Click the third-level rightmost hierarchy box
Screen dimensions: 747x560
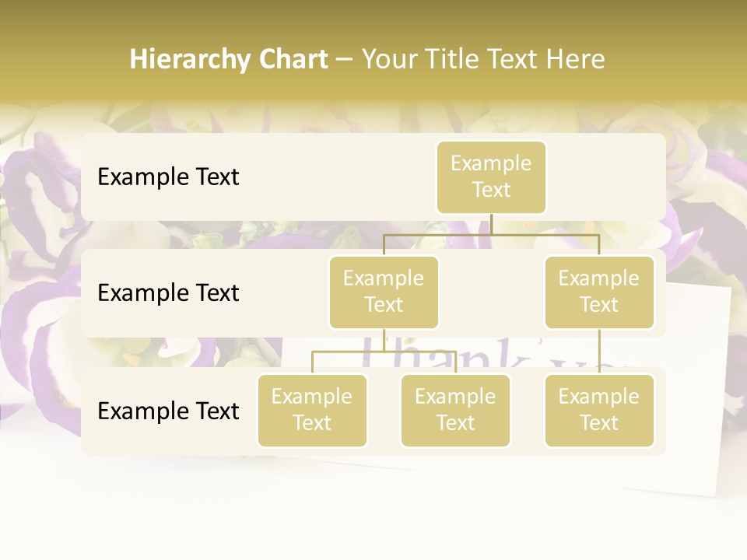(599, 410)
